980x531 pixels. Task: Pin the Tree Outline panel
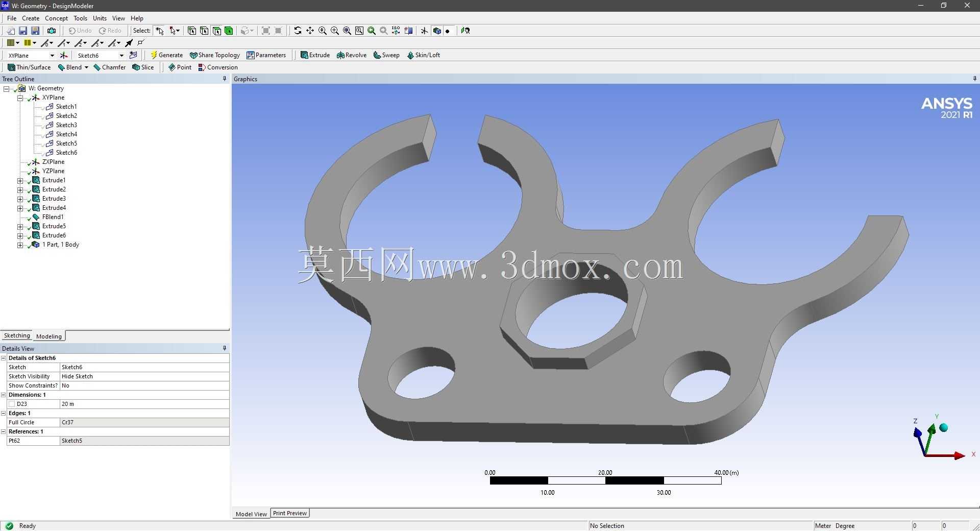click(x=225, y=79)
